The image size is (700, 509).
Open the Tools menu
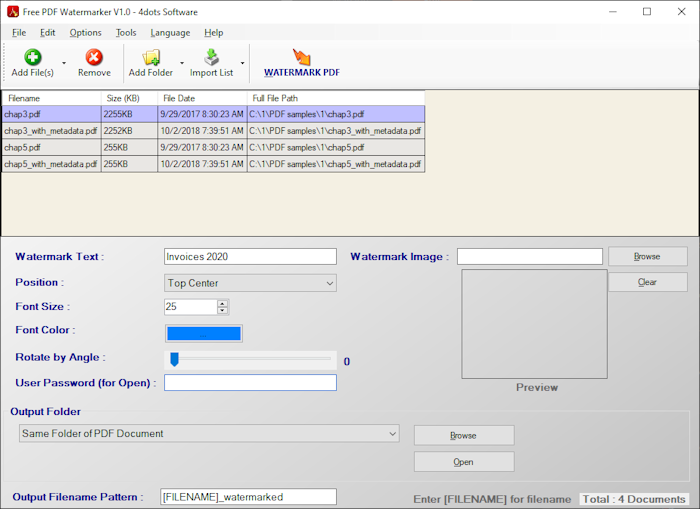(126, 32)
